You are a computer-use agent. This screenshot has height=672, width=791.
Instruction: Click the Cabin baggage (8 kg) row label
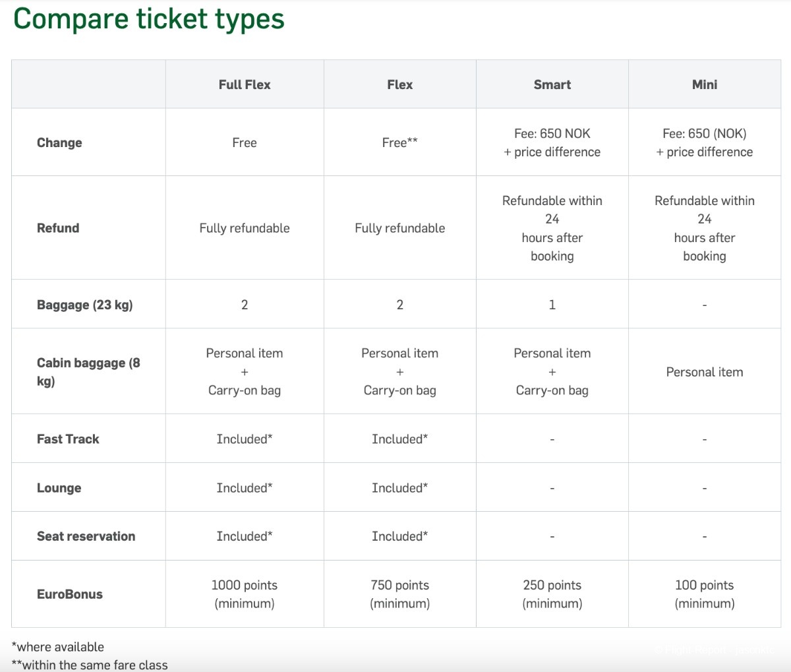[x=88, y=372]
